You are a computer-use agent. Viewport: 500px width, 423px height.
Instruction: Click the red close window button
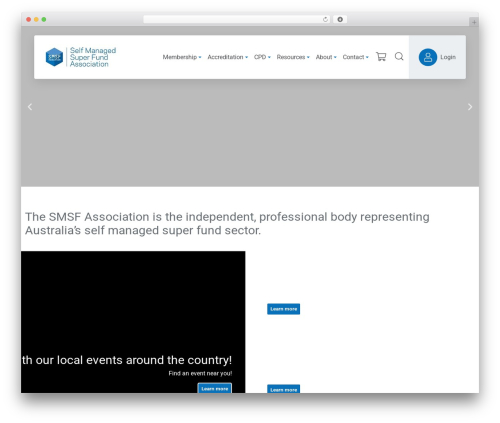[x=29, y=20]
